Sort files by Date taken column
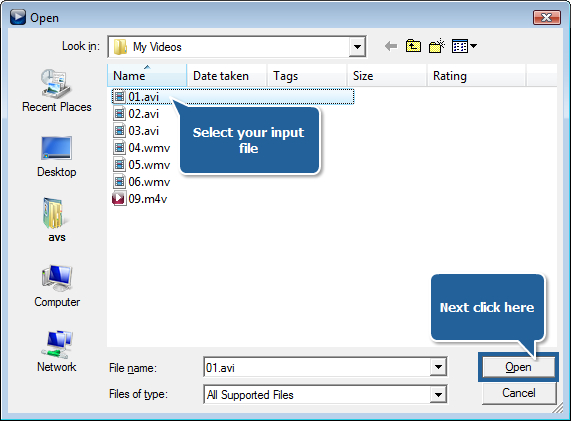The width and height of the screenshot is (571, 421). pos(227,75)
